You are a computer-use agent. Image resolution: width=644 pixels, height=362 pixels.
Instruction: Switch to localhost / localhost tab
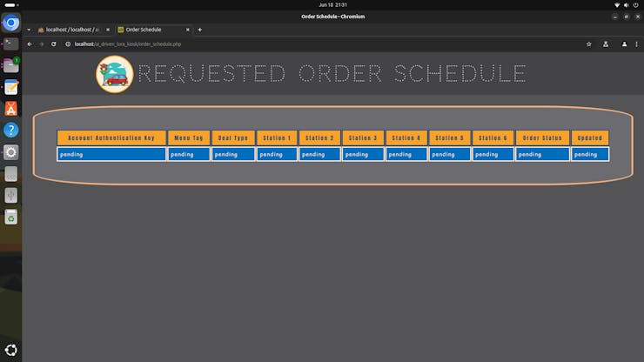click(x=73, y=30)
